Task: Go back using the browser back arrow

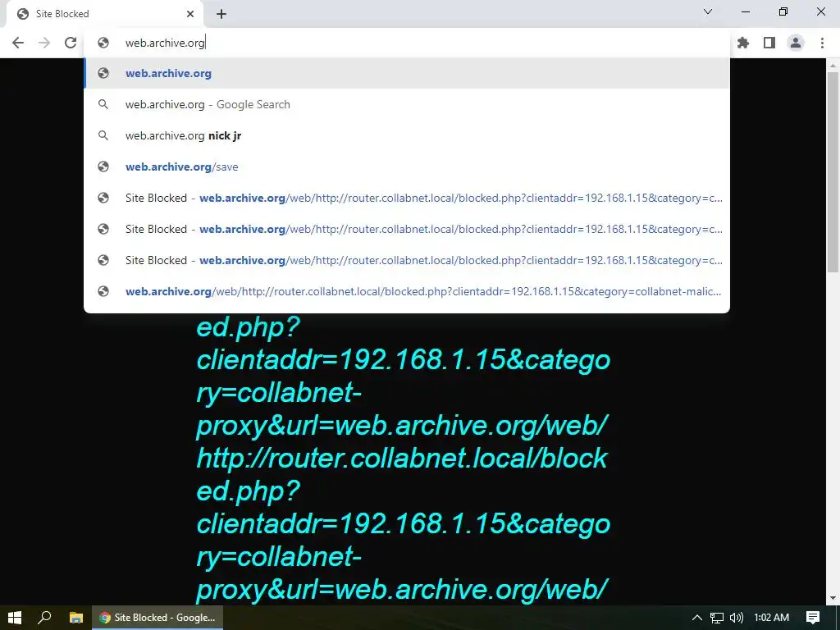Action: (x=18, y=43)
